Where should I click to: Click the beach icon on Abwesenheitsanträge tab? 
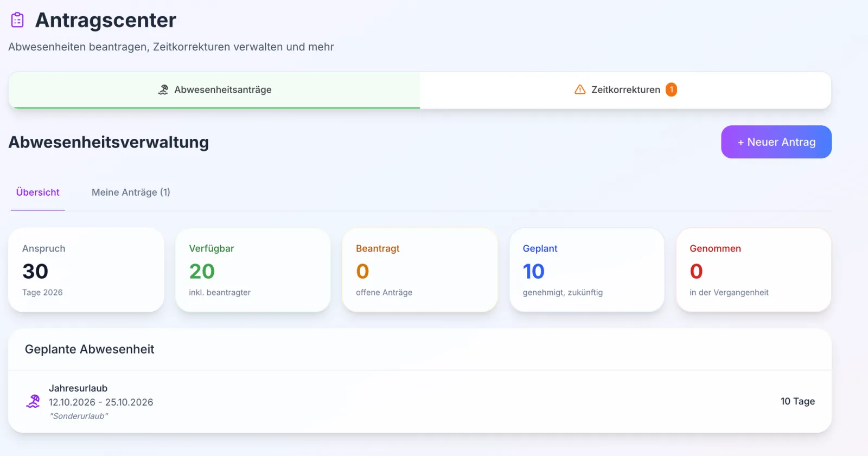pyautogui.click(x=163, y=90)
